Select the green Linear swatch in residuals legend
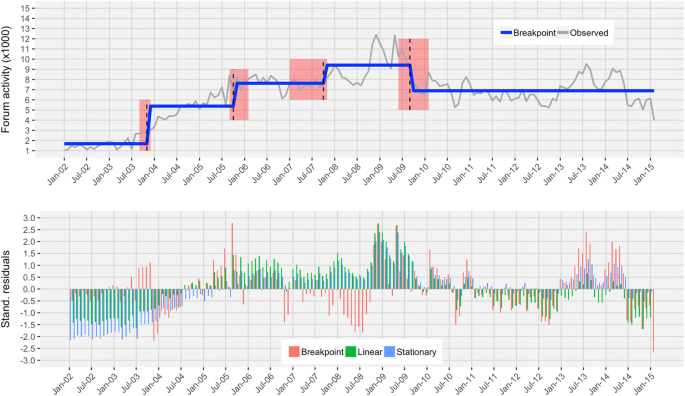Viewport: 685px width, 396px height. [x=351, y=352]
